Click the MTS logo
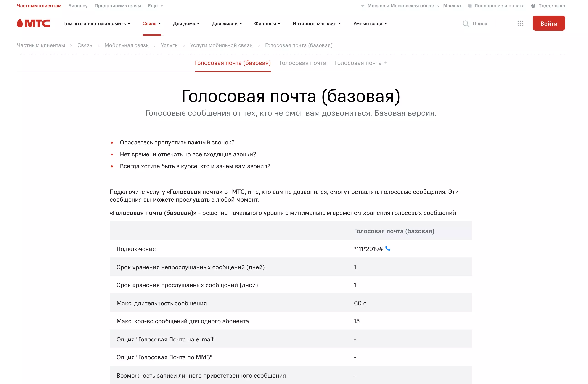The width and height of the screenshot is (588, 384). coord(33,23)
